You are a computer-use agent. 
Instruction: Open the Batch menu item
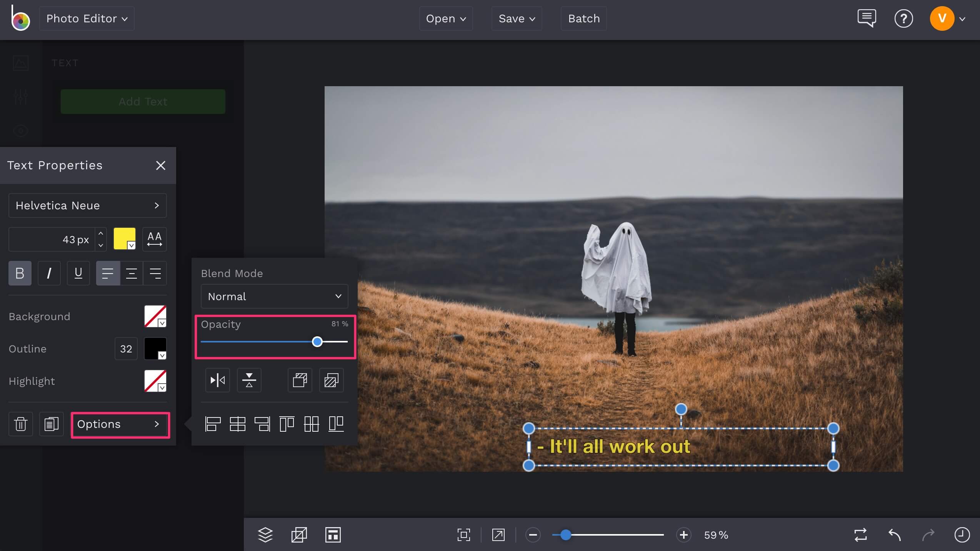pos(583,18)
